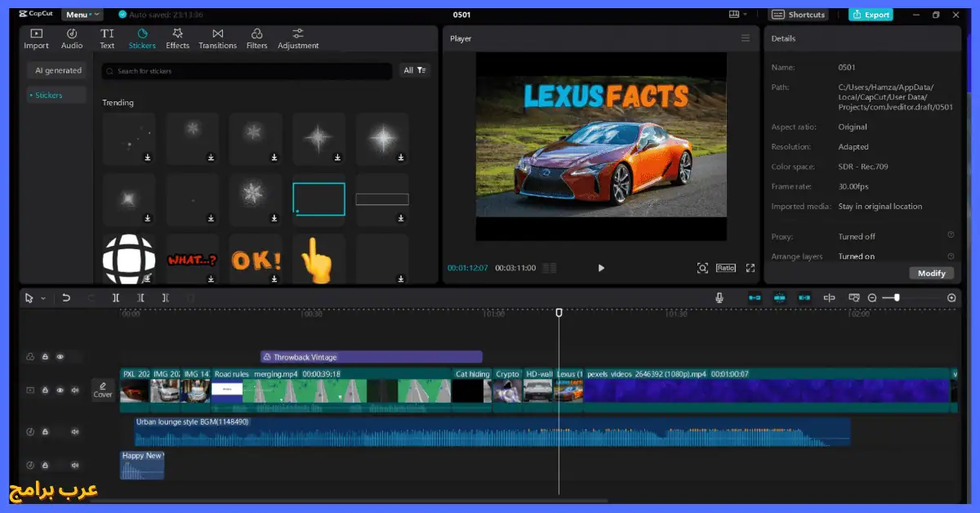Open the All sticker filter dropdown
Viewport: 980px width, 513px height.
click(414, 71)
